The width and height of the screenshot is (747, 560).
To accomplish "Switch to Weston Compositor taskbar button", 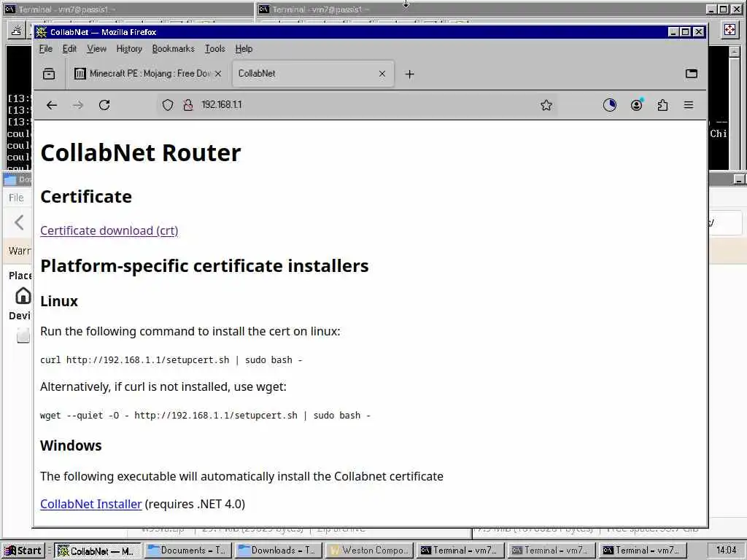I will (368, 551).
